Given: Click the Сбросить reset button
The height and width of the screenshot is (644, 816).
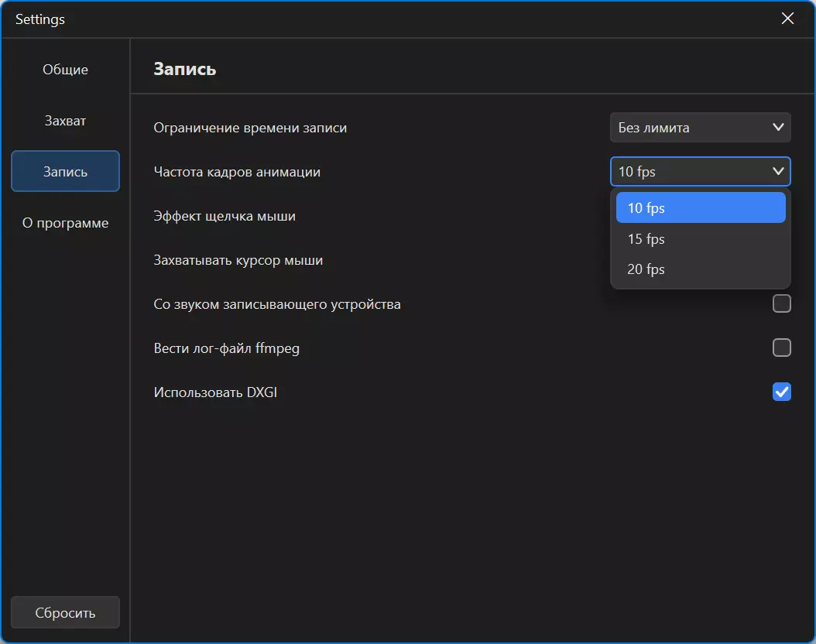Looking at the screenshot, I should coord(65,613).
